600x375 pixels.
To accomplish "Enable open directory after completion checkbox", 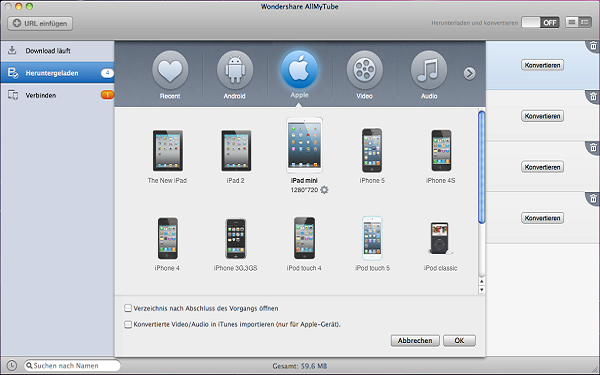I will click(128, 308).
